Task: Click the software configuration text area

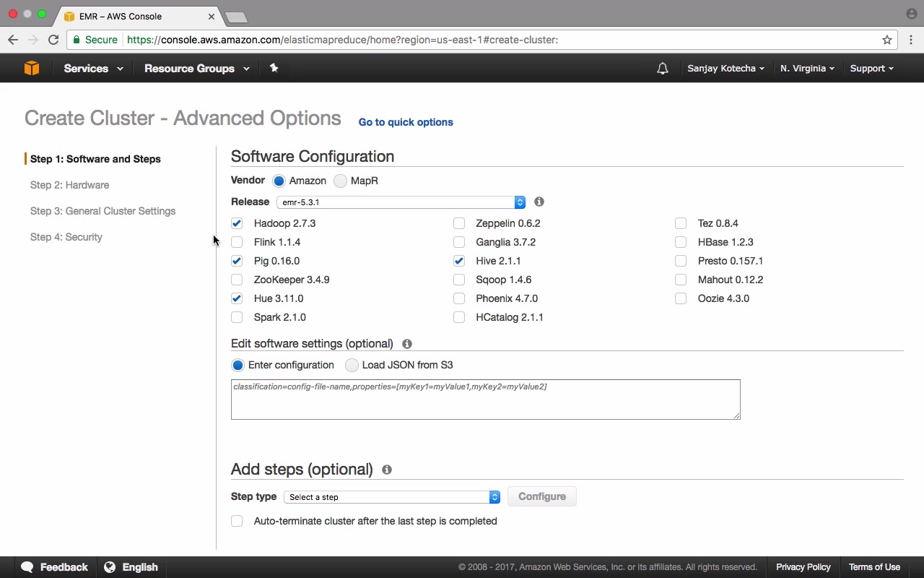Action: pyautogui.click(x=485, y=400)
